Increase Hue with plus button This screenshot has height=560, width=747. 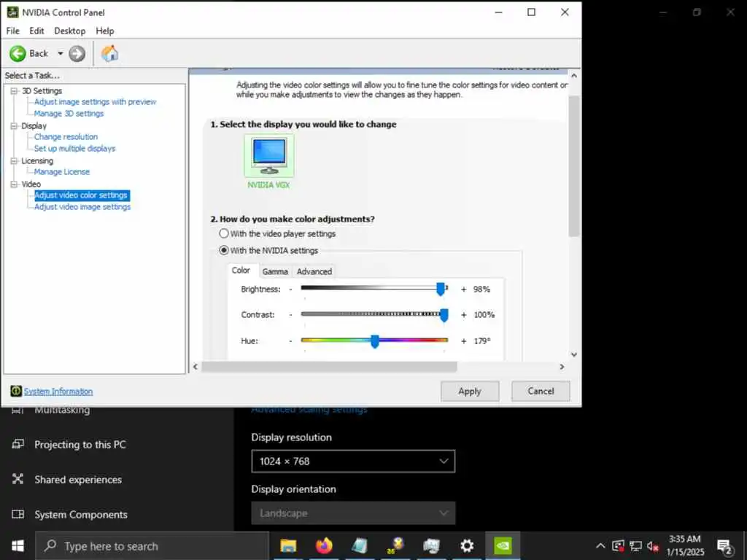pos(463,341)
